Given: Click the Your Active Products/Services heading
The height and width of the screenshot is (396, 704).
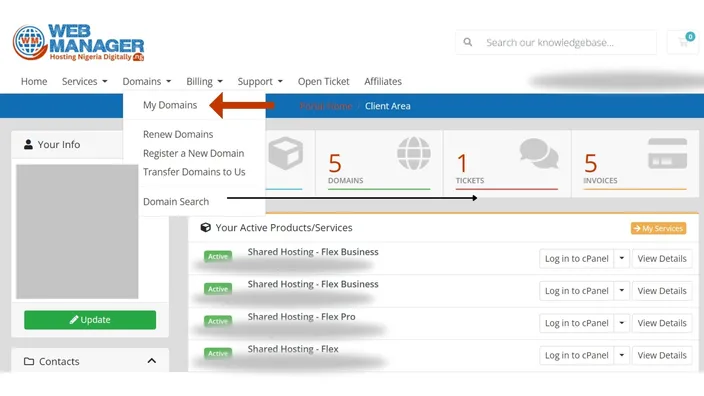Looking at the screenshot, I should pos(284,228).
